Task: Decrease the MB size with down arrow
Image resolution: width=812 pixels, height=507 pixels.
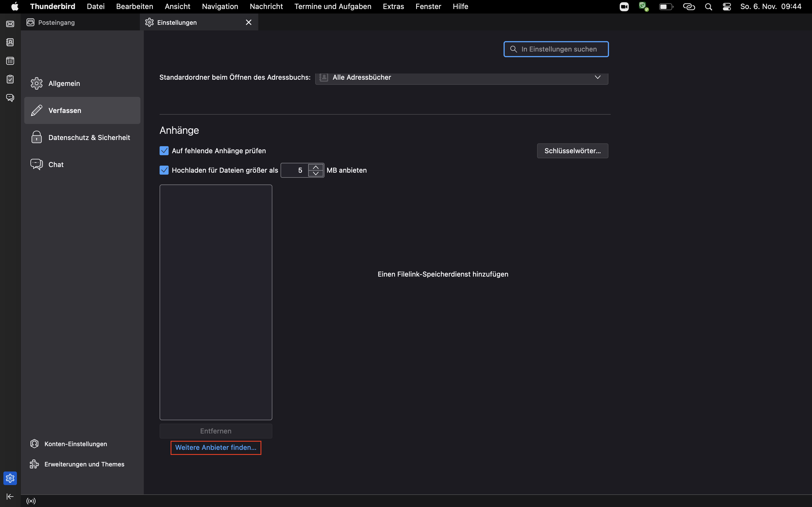Action: (x=316, y=174)
